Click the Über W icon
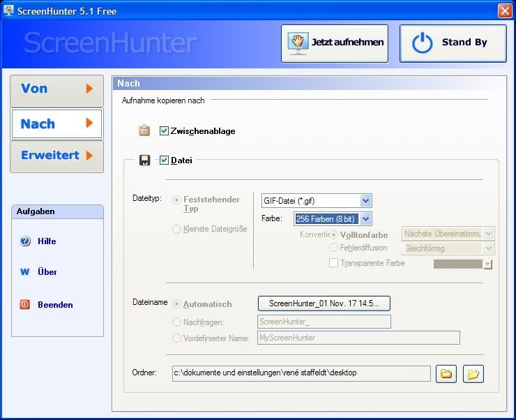The image size is (516, 420). 25,272
